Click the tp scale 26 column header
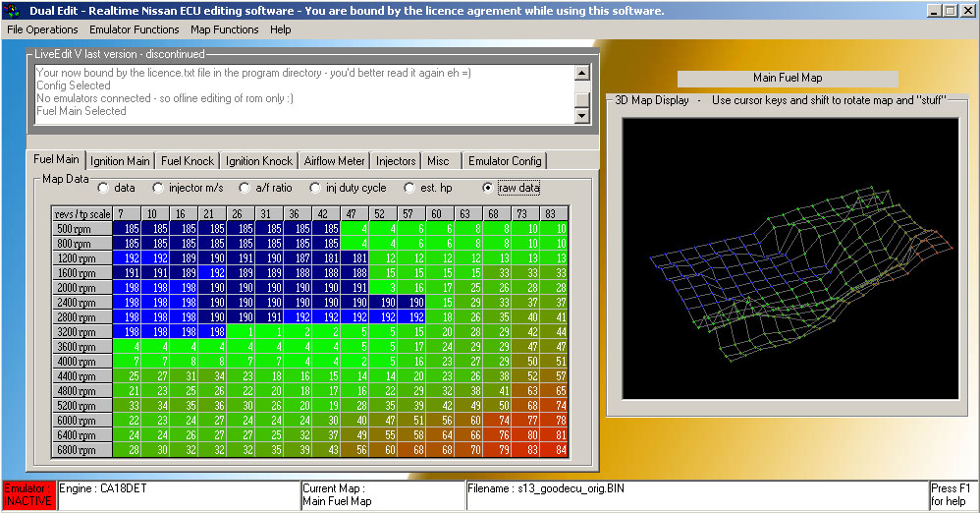The image size is (980, 513). pyautogui.click(x=241, y=214)
